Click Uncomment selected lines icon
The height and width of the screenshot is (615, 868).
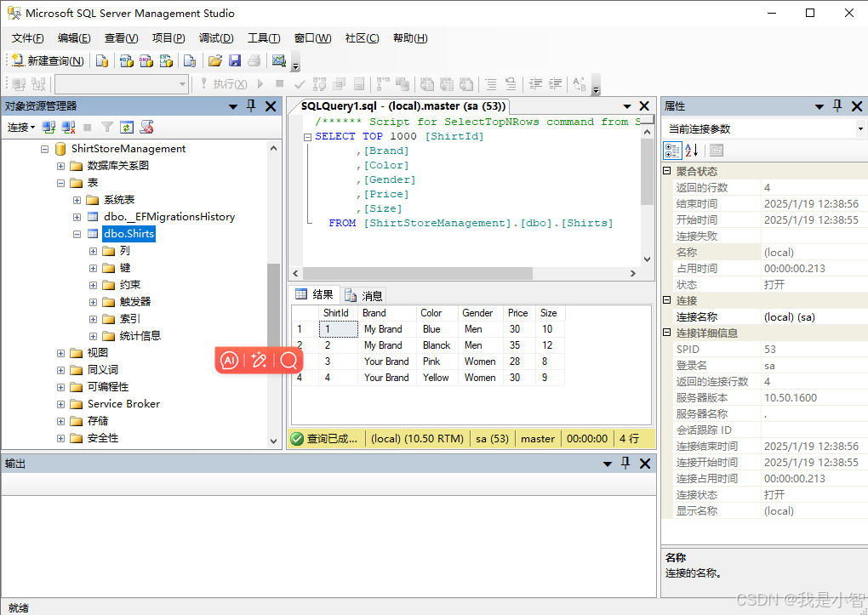(511, 84)
